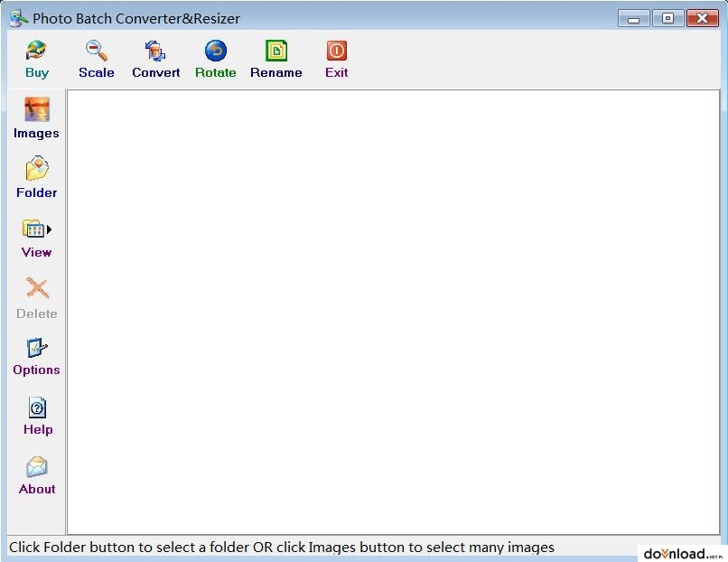Screen dimensions: 728x562
Task: Click the application icon in title bar
Action: click(18, 18)
